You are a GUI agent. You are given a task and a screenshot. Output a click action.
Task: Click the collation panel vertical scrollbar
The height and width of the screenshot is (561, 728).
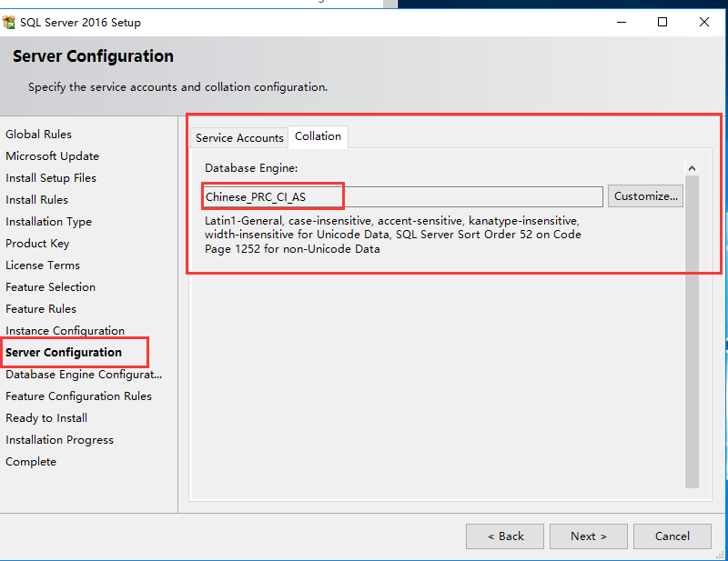[x=692, y=331]
